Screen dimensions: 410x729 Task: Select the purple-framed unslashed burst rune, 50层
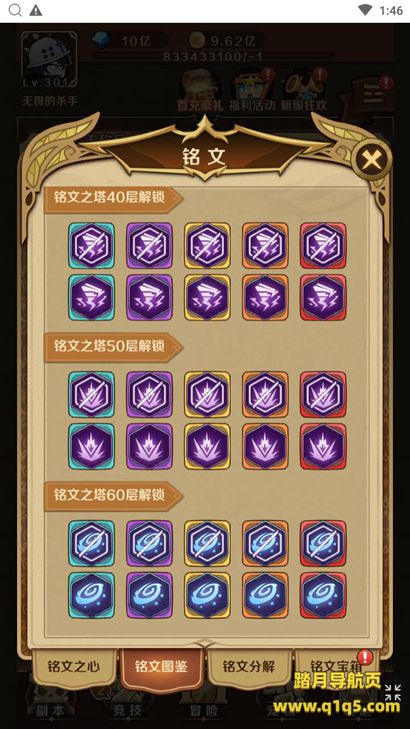tap(149, 446)
